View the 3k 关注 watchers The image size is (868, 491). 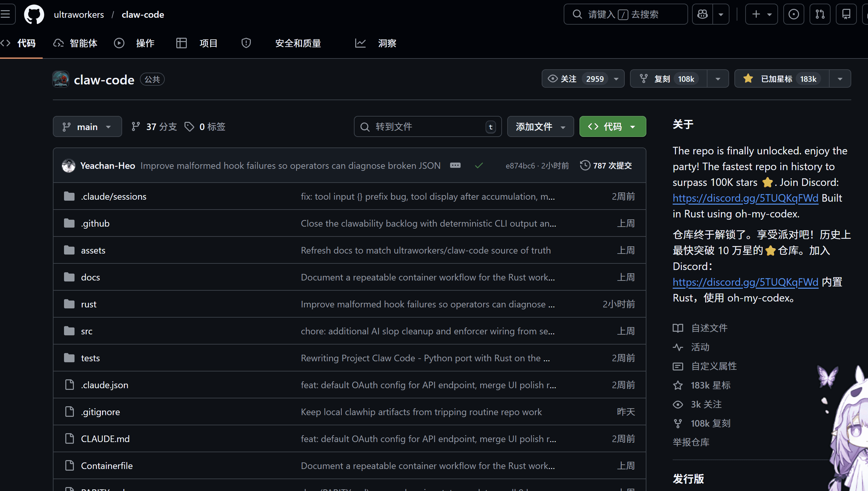697,405
